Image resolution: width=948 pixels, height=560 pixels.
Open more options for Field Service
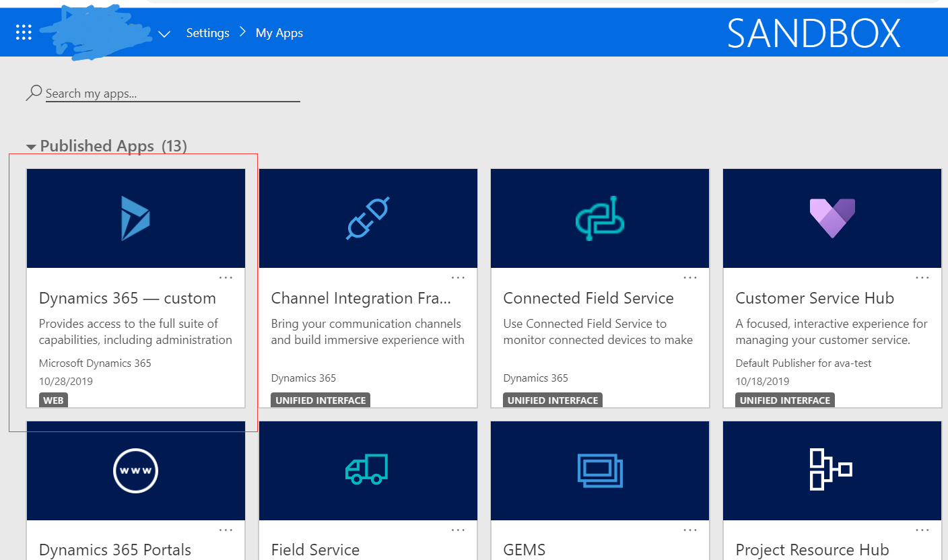click(458, 530)
